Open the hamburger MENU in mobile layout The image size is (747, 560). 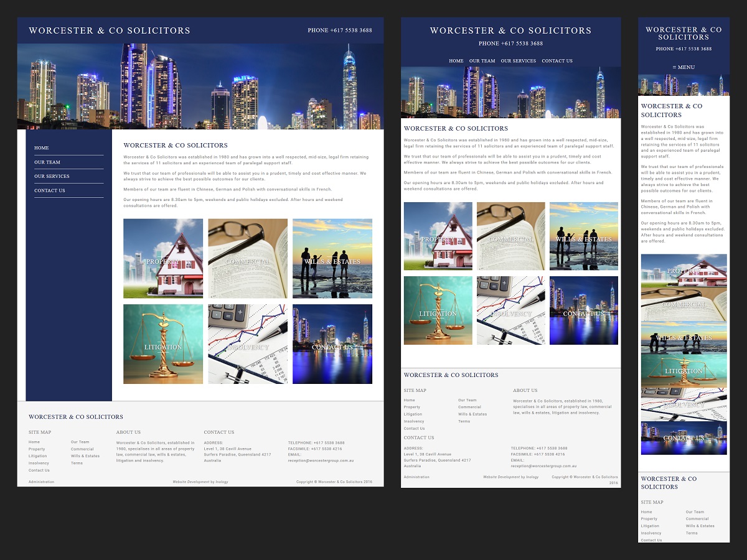pos(684,67)
